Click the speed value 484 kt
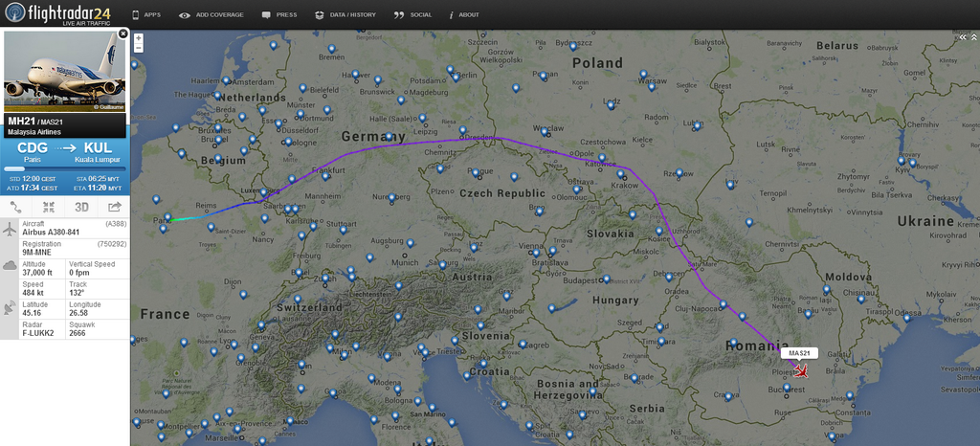Viewport: 980px width, 446px height. [35, 292]
